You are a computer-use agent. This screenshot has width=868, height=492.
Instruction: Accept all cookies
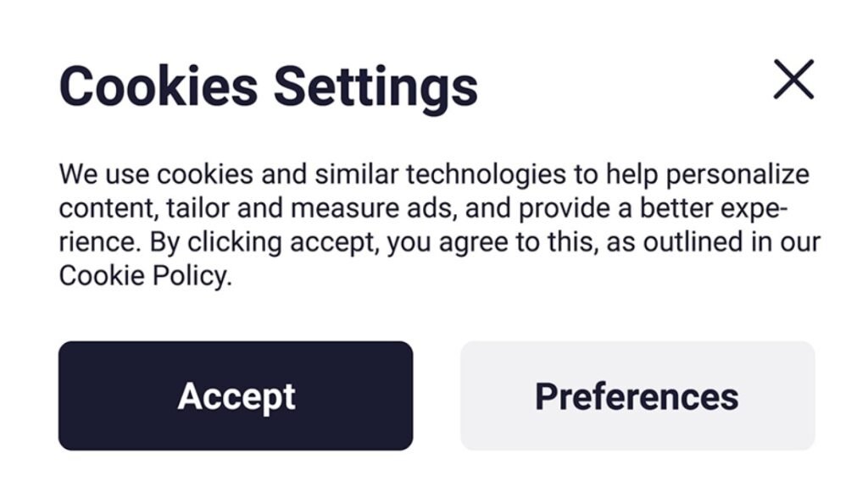tap(236, 395)
